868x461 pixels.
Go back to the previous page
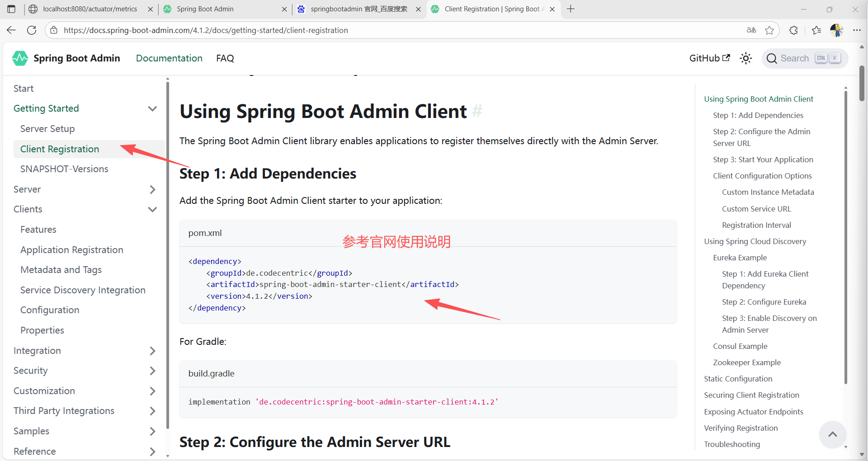11,30
